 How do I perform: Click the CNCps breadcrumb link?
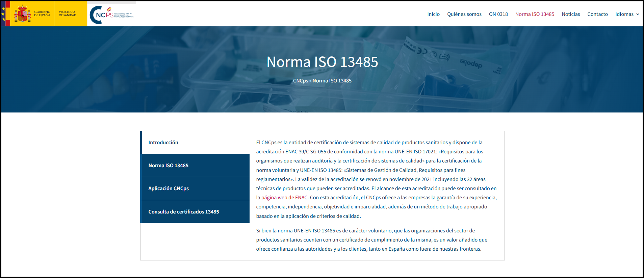click(301, 81)
